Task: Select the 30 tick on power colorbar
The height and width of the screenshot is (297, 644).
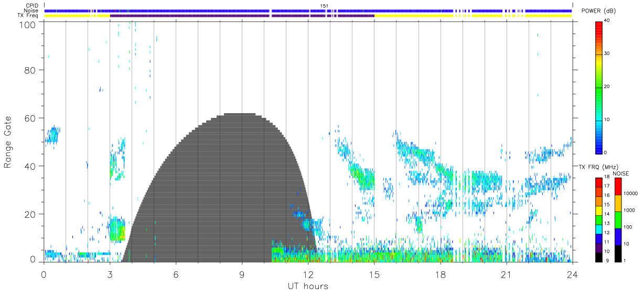Action: click(x=607, y=54)
